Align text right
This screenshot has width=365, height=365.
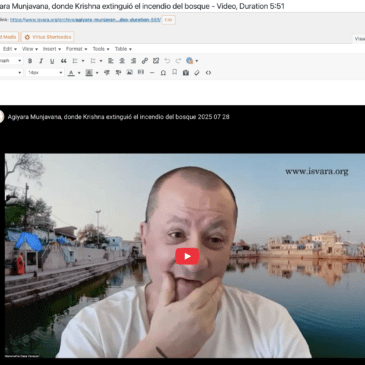coord(133,61)
